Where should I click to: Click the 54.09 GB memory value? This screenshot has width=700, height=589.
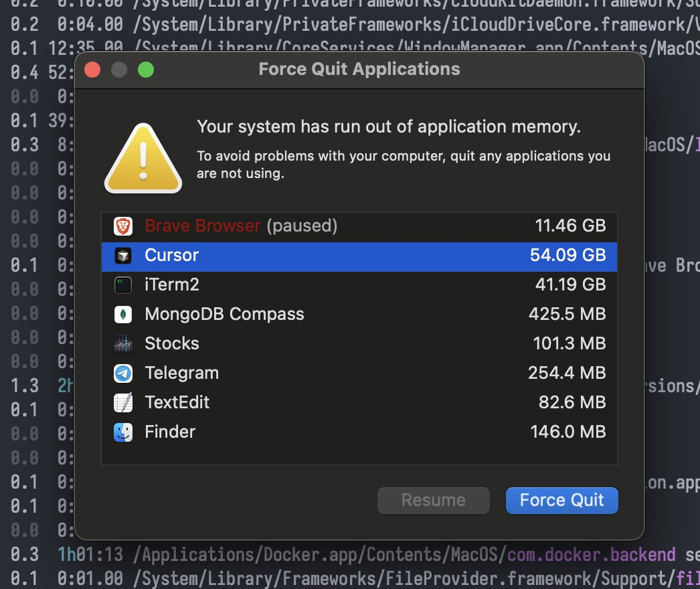568,256
